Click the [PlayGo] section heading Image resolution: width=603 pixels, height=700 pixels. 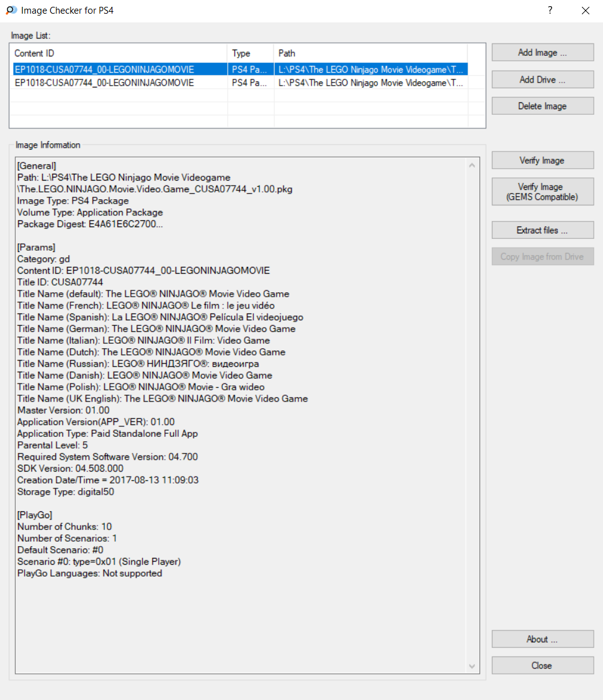tap(35, 514)
